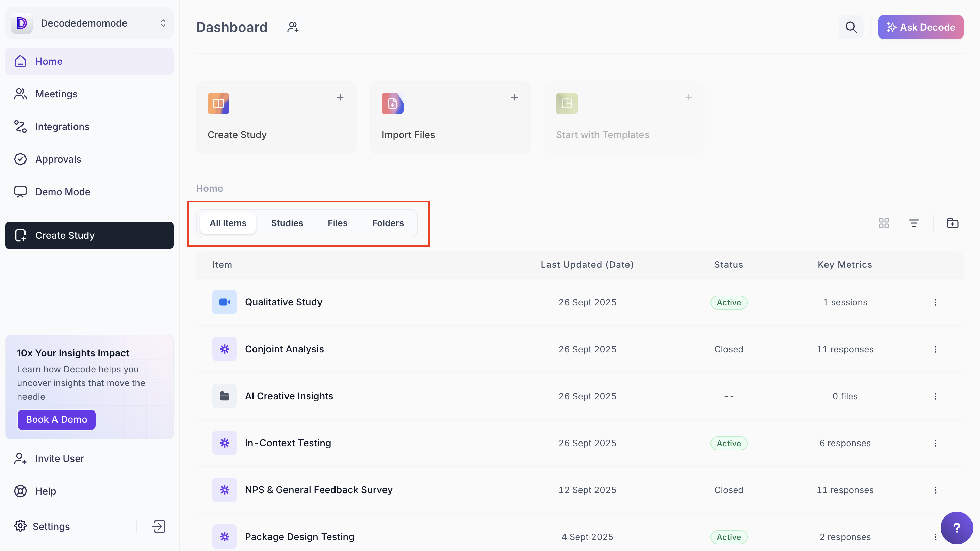Viewport: 980px width, 551px height.
Task: Open more options for Conjoint Analysis row
Action: pyautogui.click(x=935, y=349)
